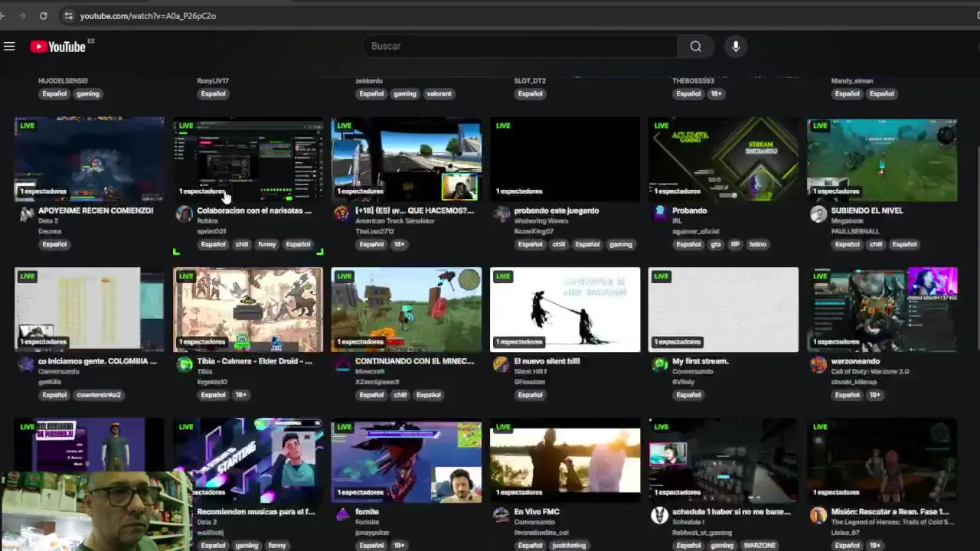This screenshot has height=551, width=980.
Task: Select the 'valorant' tag under zekkenlu
Action: (439, 94)
